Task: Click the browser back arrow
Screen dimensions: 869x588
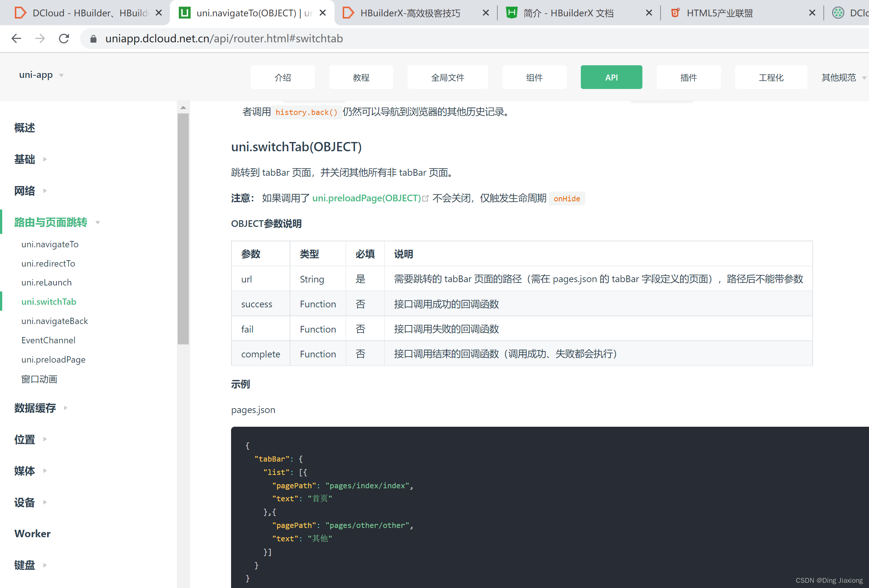Action: (16, 39)
